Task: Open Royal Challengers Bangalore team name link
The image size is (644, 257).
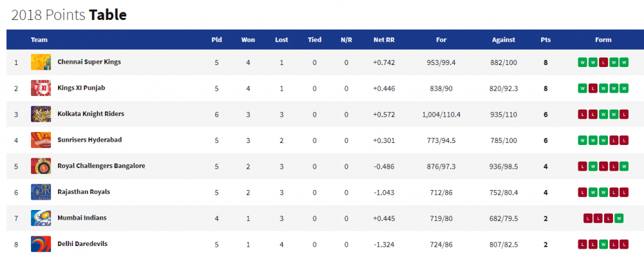Action: [x=102, y=166]
